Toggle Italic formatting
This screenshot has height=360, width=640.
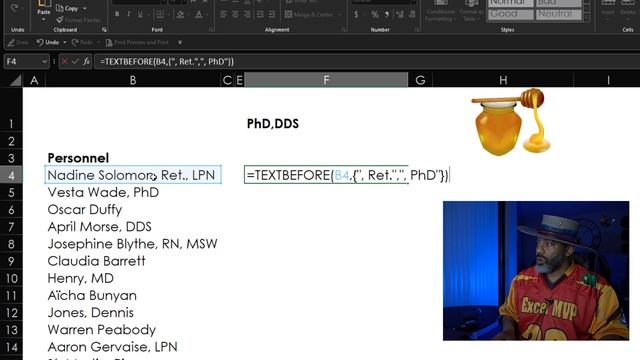point(129,14)
